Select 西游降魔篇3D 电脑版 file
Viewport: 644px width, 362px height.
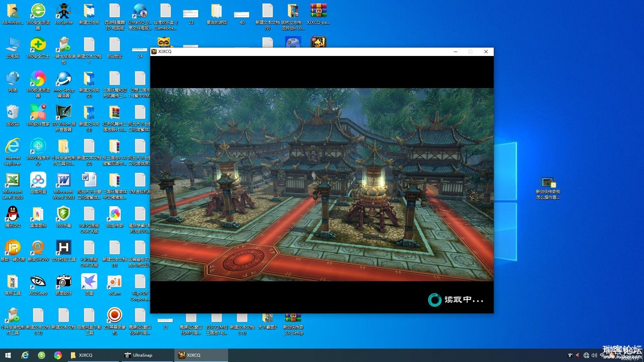[115, 17]
